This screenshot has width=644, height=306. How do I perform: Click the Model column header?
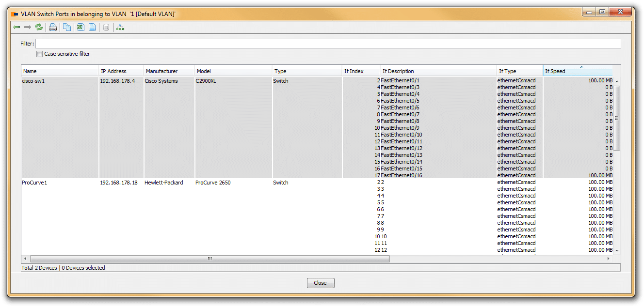(x=233, y=71)
